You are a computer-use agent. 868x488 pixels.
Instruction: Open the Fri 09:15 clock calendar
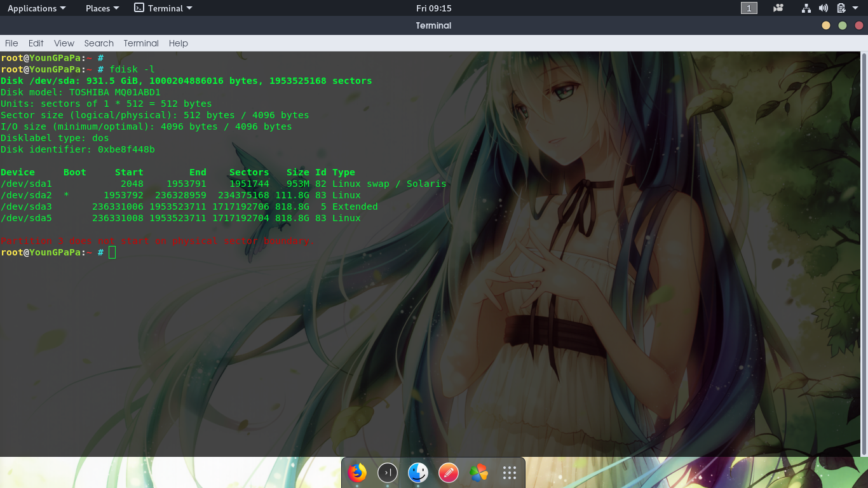click(434, 8)
